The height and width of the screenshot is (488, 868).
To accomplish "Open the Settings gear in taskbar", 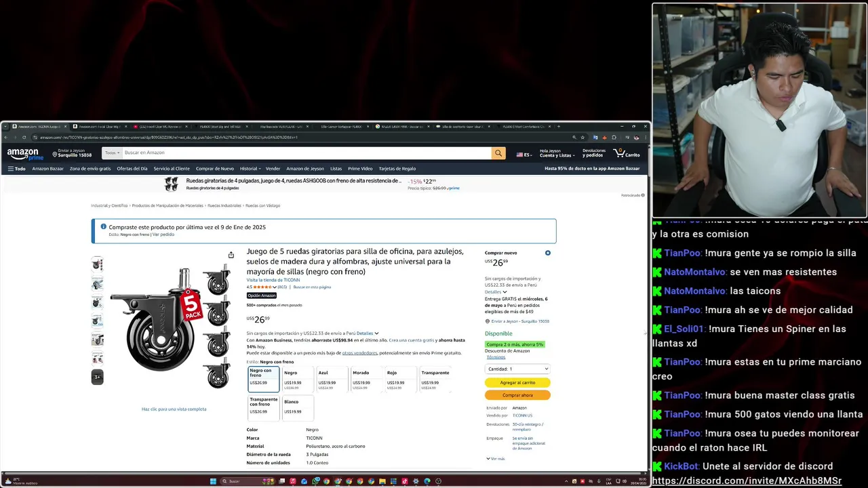I will (x=416, y=481).
